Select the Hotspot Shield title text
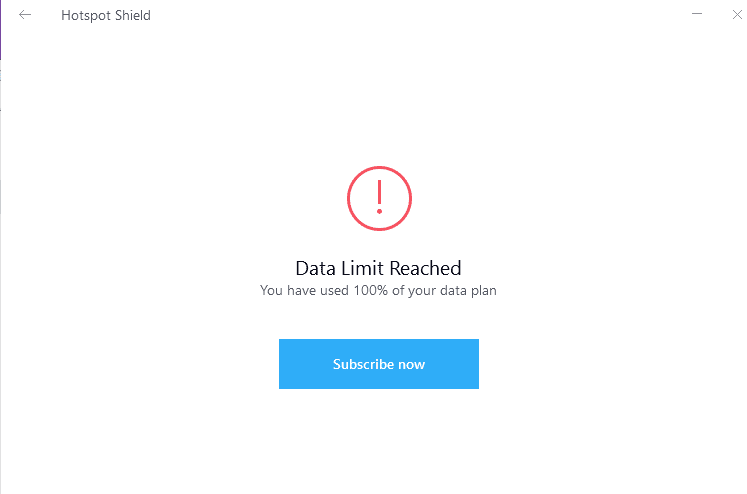747x494 pixels. [x=106, y=15]
